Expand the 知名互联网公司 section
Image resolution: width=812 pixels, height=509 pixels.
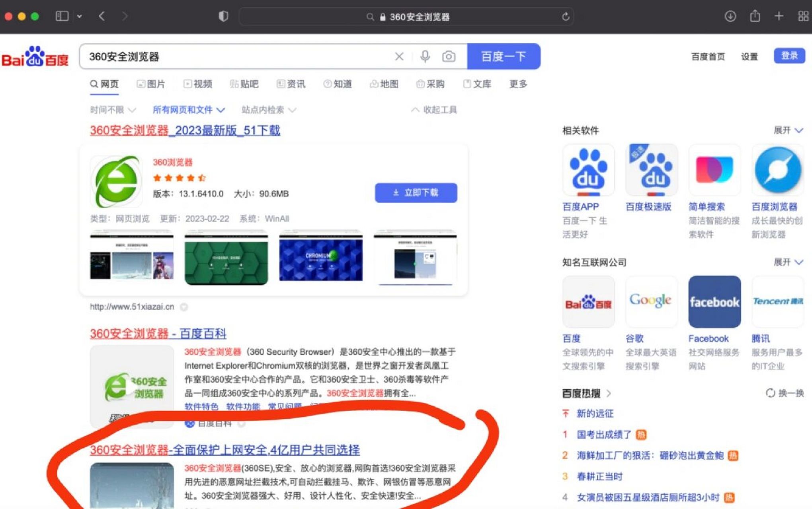pyautogui.click(x=789, y=262)
